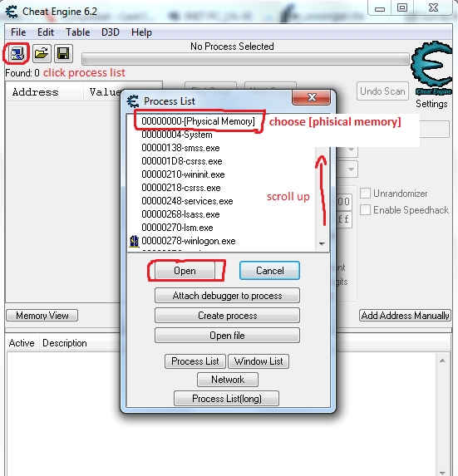Open the Help menu
The image size is (458, 476).
pos(141,32)
